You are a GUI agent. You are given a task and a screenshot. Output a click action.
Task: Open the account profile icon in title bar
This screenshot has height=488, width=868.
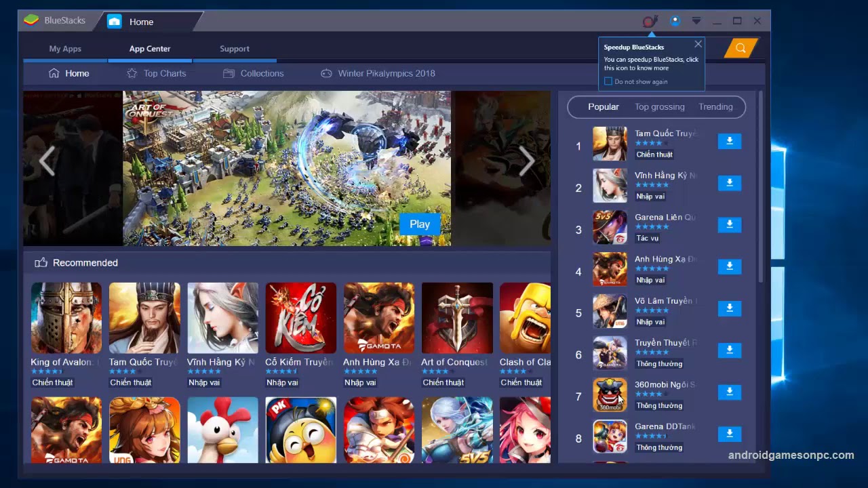point(675,21)
